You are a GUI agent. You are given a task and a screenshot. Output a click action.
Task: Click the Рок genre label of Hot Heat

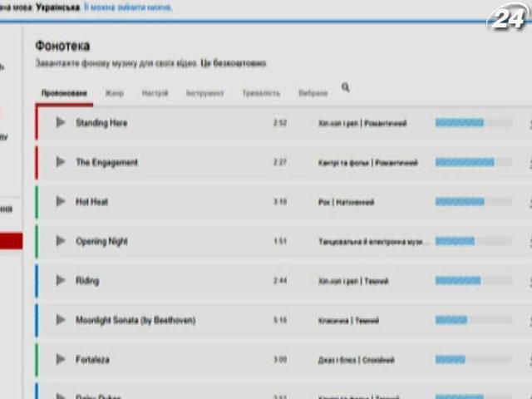click(x=324, y=202)
